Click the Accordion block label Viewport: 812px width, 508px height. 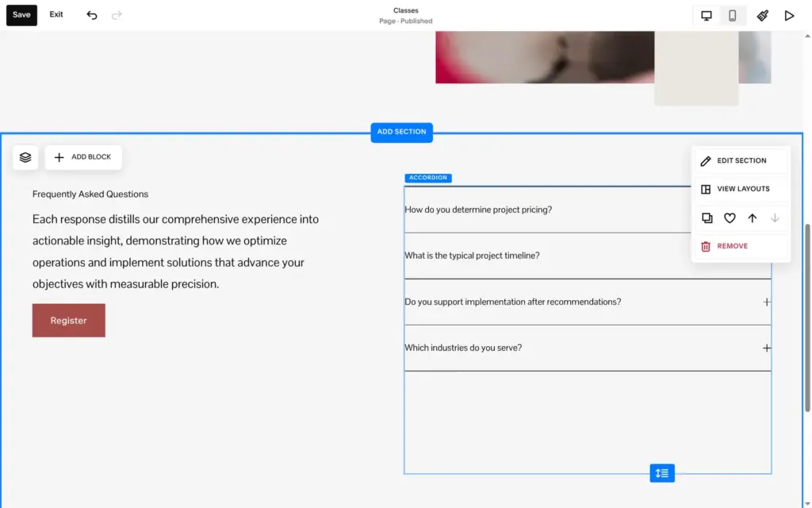[427, 178]
